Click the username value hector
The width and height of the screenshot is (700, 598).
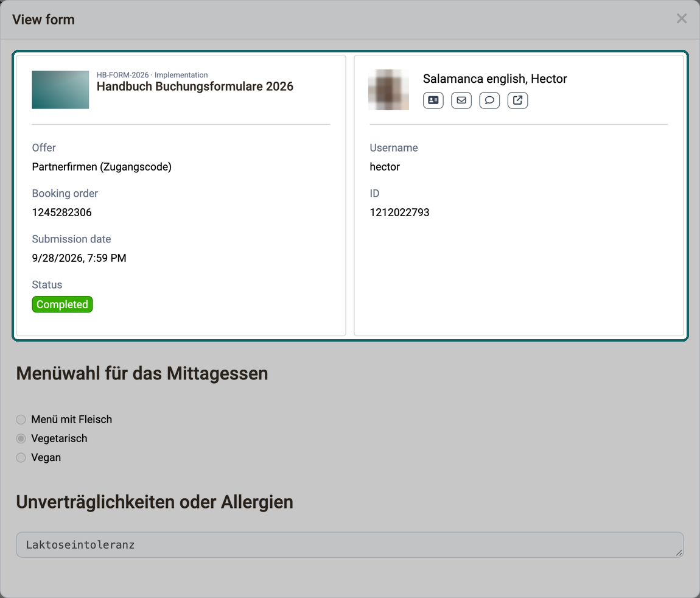(x=384, y=167)
